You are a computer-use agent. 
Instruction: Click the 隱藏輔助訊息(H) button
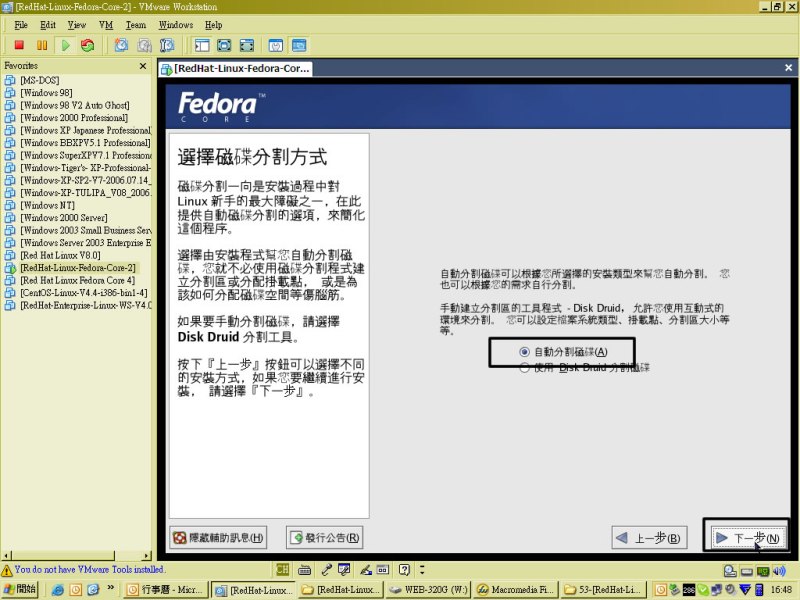[x=218, y=538]
